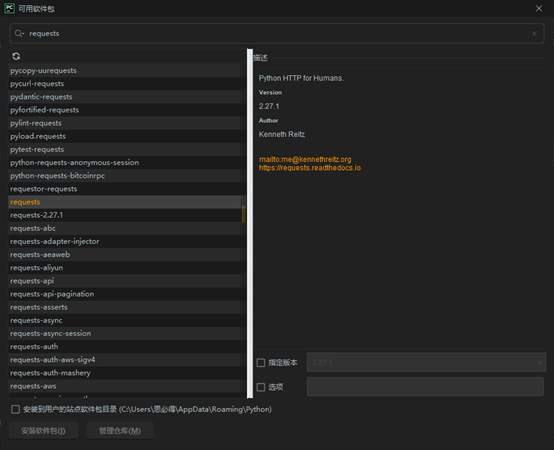Select pyload.requests package
554x450 pixels.
tap(125, 136)
